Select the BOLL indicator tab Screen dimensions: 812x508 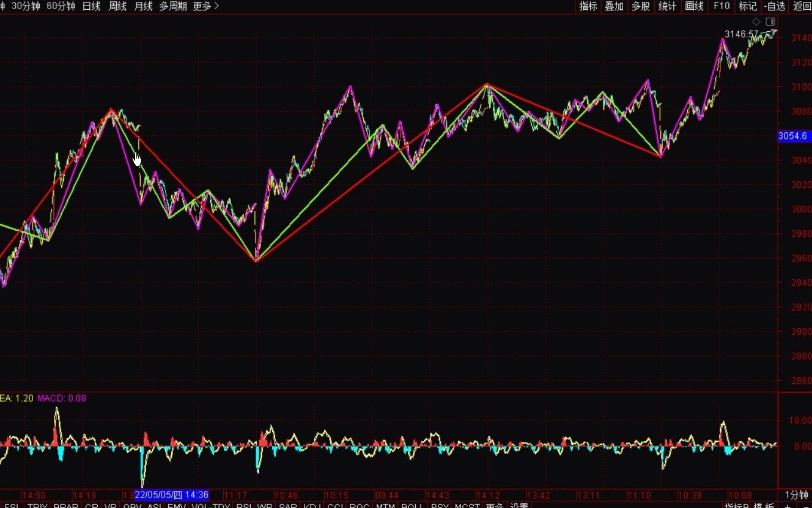[x=413, y=506]
